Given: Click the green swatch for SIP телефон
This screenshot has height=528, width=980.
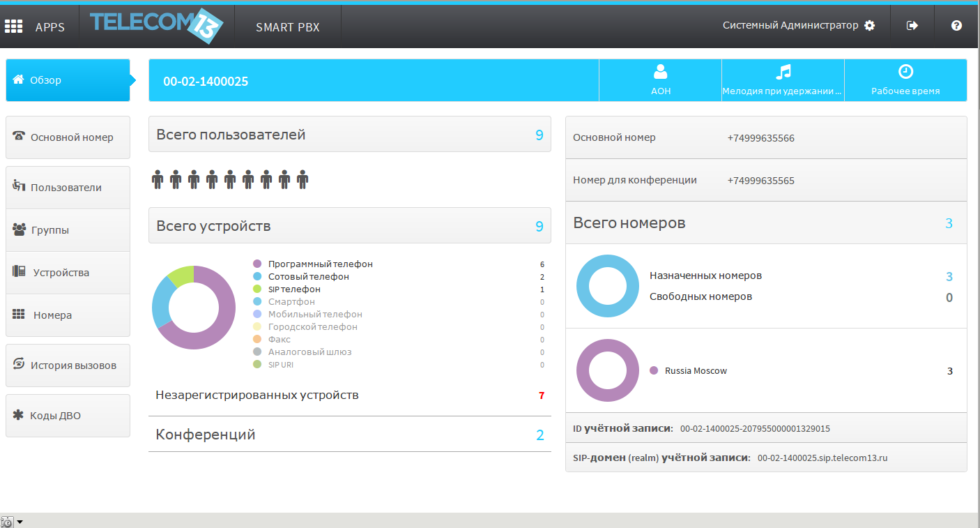Looking at the screenshot, I should (x=257, y=289).
